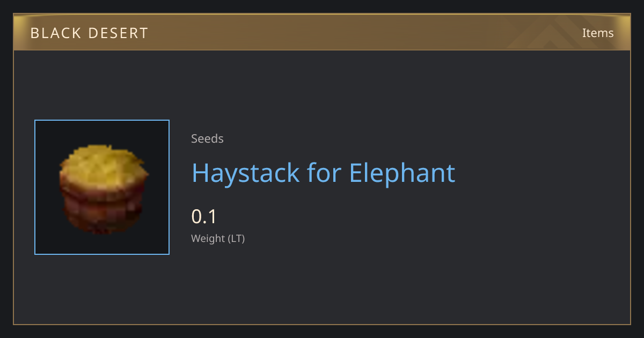Click the BLACK DESERT site title
644x338 pixels.
89,33
